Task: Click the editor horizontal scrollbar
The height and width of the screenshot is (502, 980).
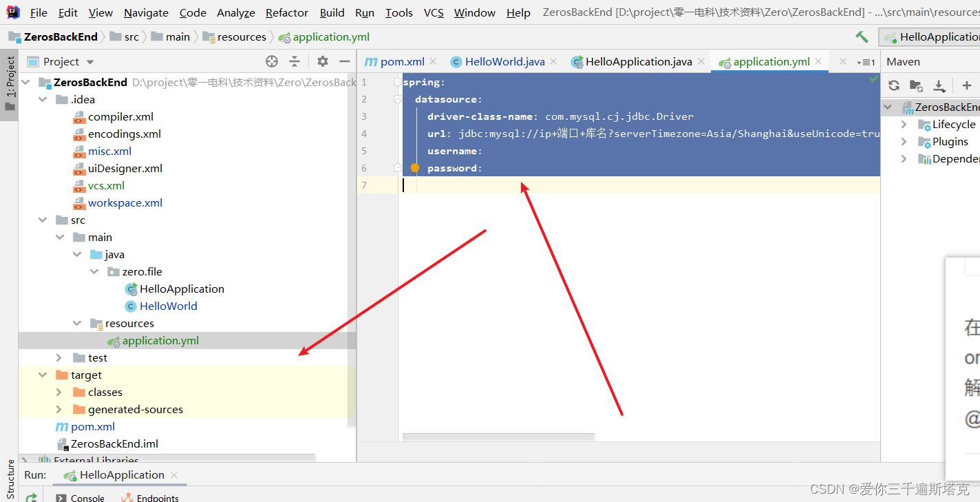Action: click(498, 437)
